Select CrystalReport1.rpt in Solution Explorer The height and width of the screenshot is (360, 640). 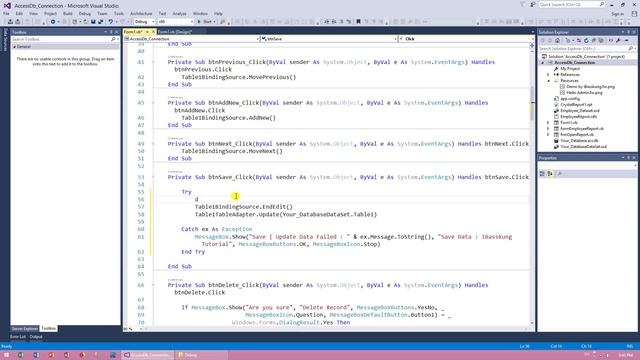(x=576, y=104)
